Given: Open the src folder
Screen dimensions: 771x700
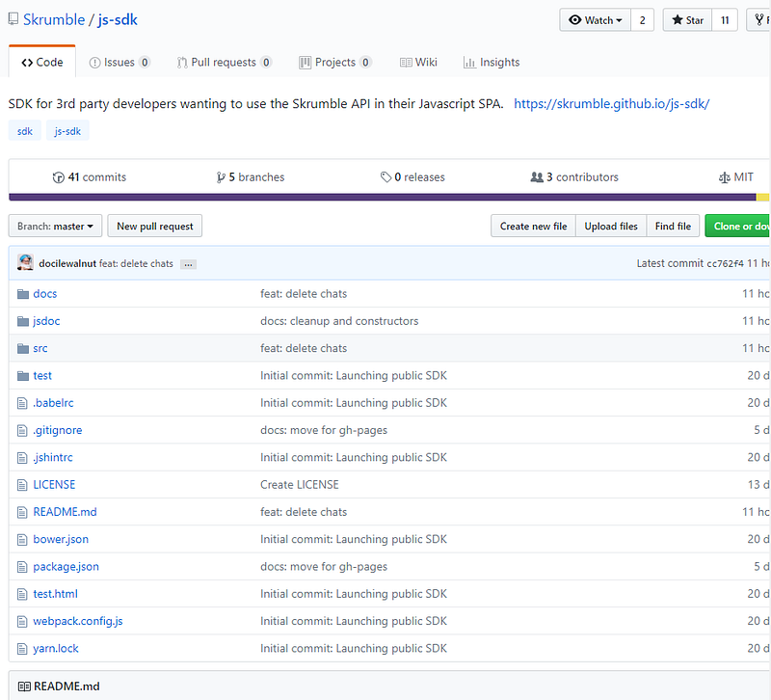Looking at the screenshot, I should 40,348.
